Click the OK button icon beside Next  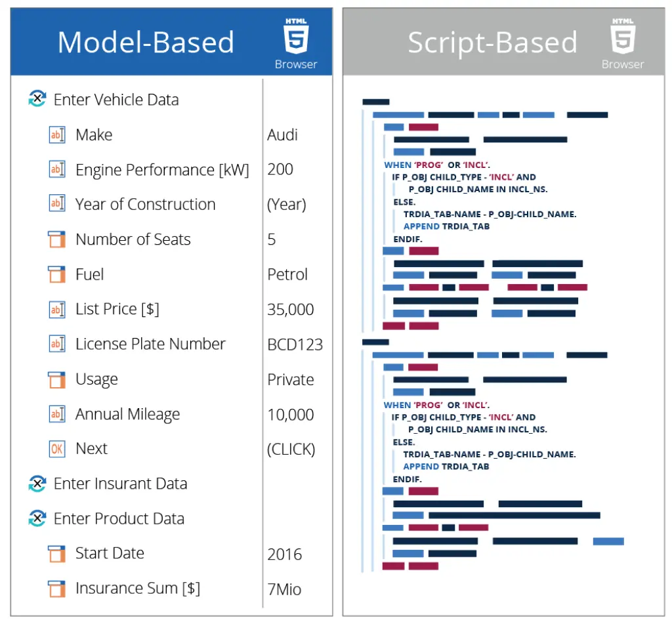click(x=58, y=449)
